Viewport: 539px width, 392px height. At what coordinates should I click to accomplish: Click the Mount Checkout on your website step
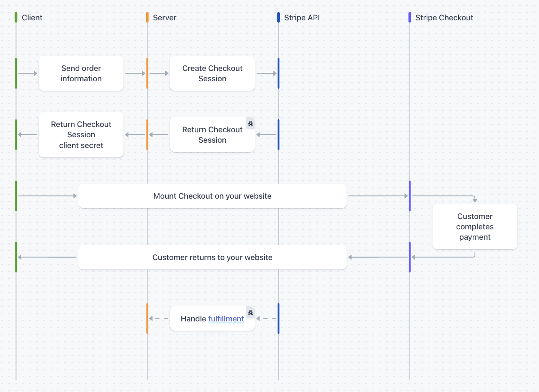tap(212, 196)
